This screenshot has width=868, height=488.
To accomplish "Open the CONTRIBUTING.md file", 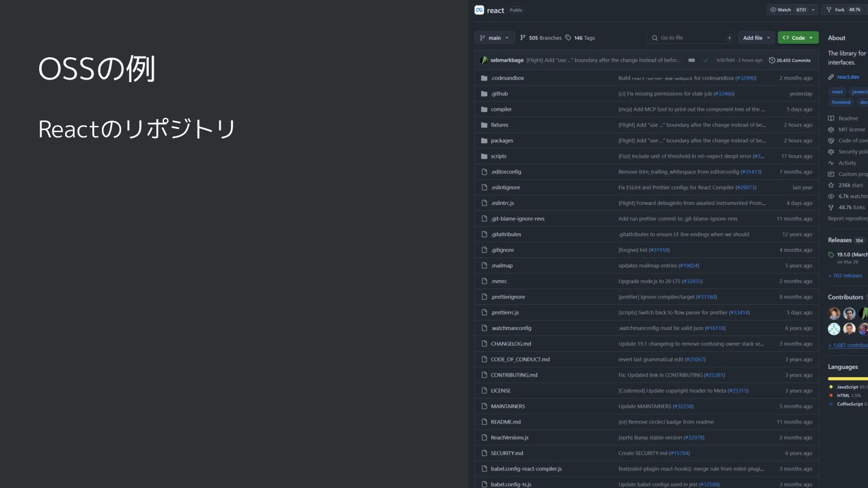I will [x=514, y=375].
